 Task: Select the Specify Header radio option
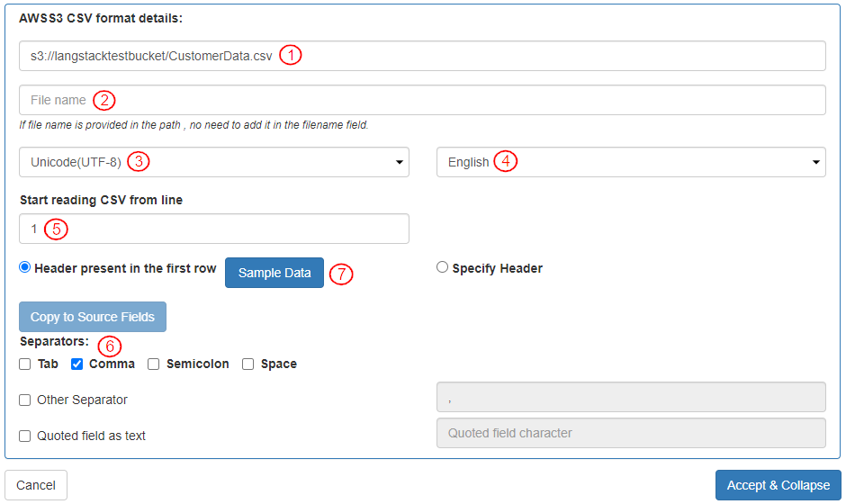point(442,267)
